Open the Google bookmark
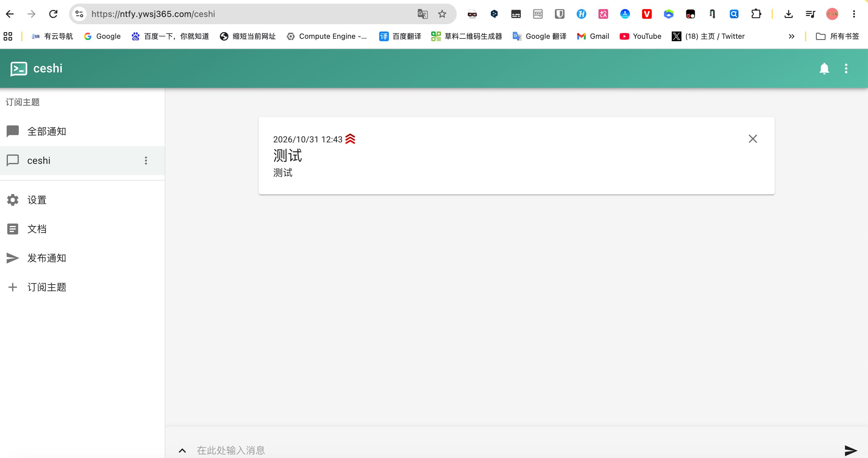The height and width of the screenshot is (458, 868). coord(102,36)
